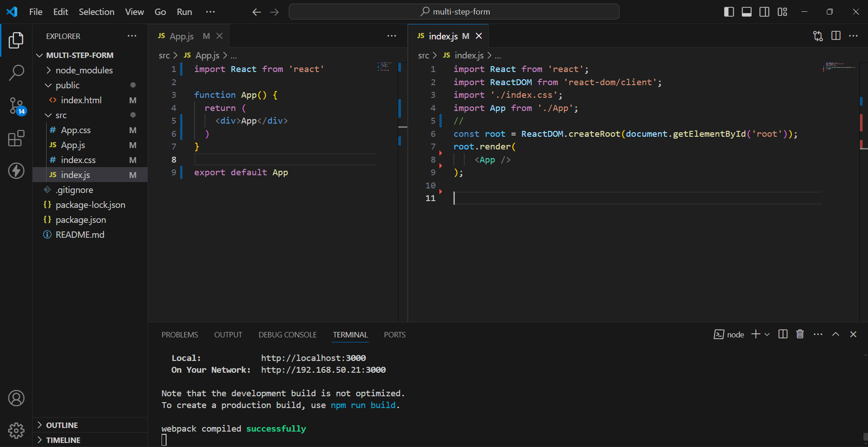Collapse the src folder

point(90,115)
